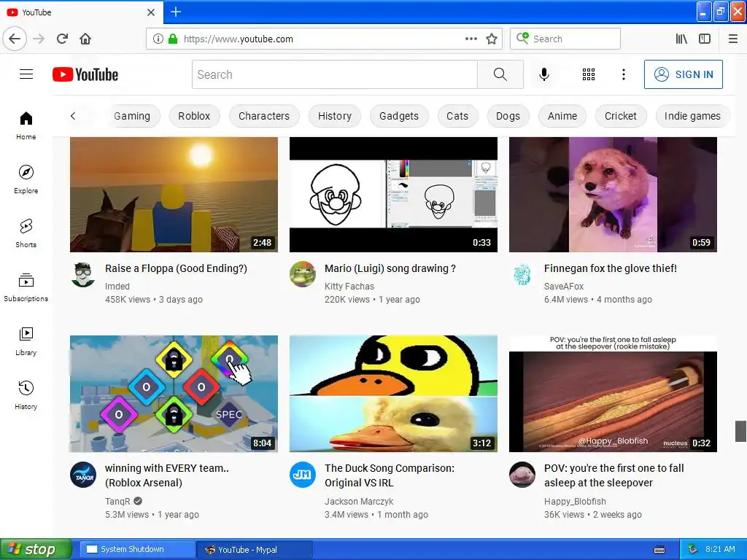Open History in the sidebar
The image size is (747, 560).
26,395
